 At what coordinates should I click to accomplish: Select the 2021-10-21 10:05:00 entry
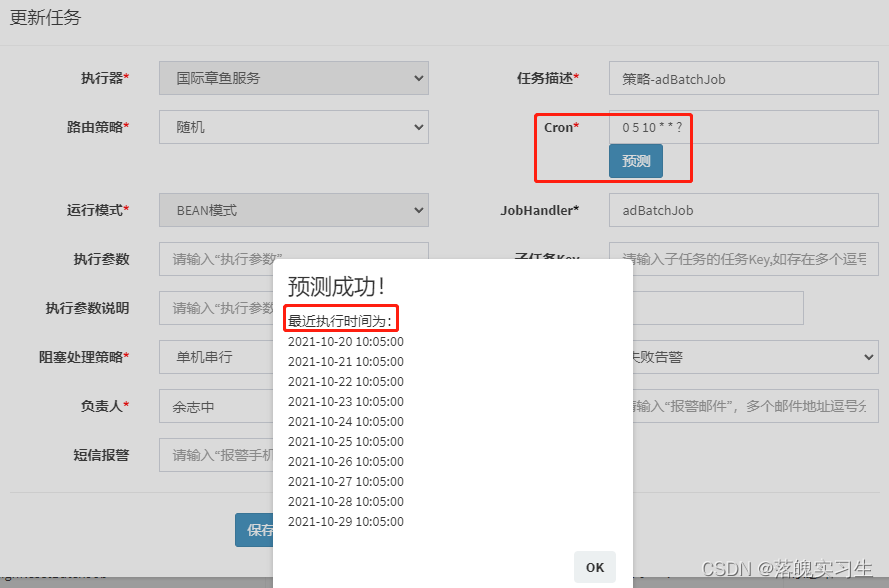tap(346, 362)
